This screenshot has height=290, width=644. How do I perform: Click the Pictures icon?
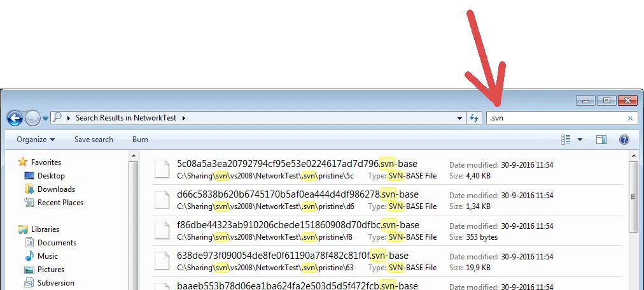coord(29,270)
